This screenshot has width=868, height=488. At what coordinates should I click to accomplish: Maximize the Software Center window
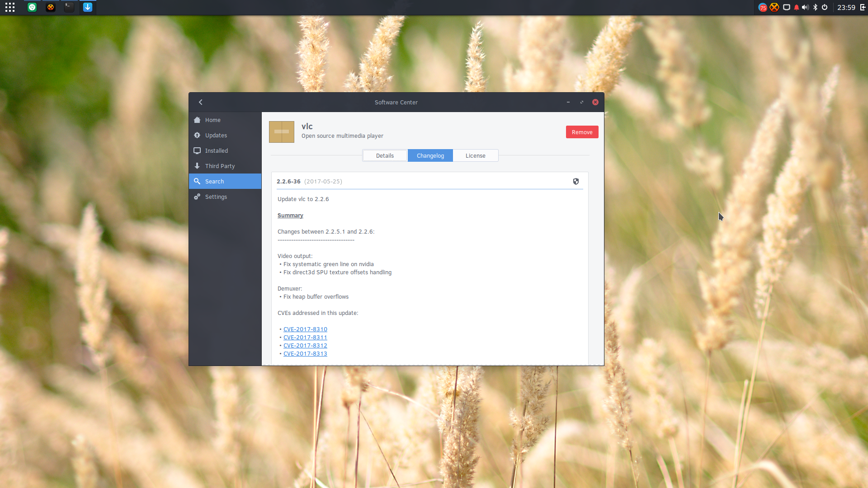point(582,103)
